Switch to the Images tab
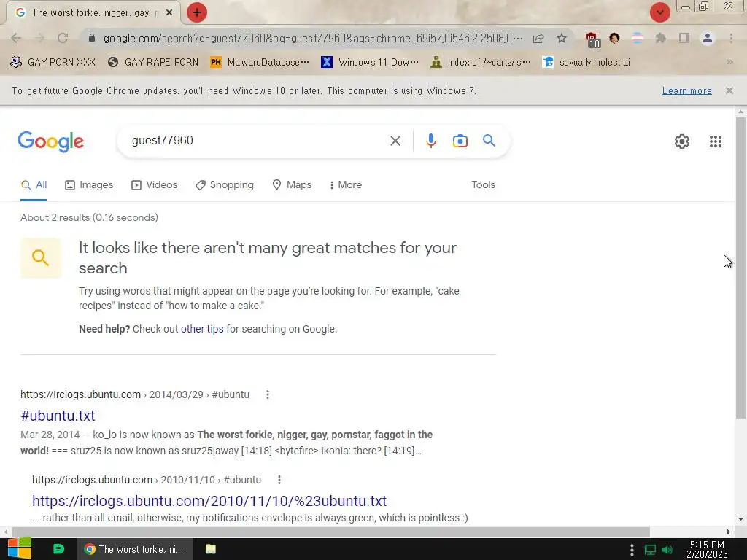 [89, 184]
